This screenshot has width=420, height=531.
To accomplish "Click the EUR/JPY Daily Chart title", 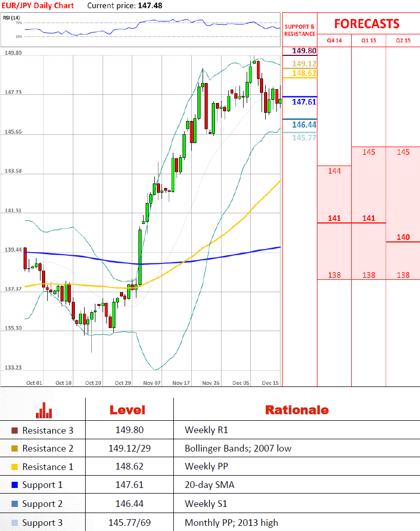I will click(x=37, y=6).
